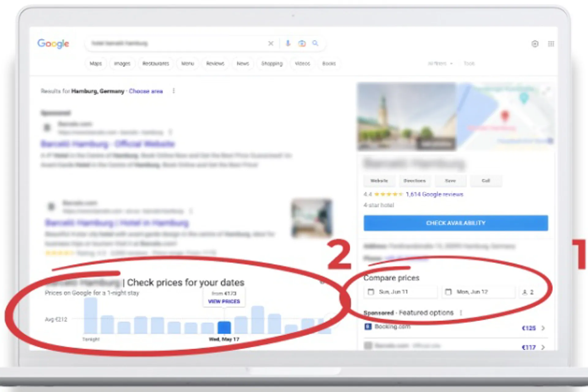Click the Google logo
The width and height of the screenshot is (588, 392).
53,44
